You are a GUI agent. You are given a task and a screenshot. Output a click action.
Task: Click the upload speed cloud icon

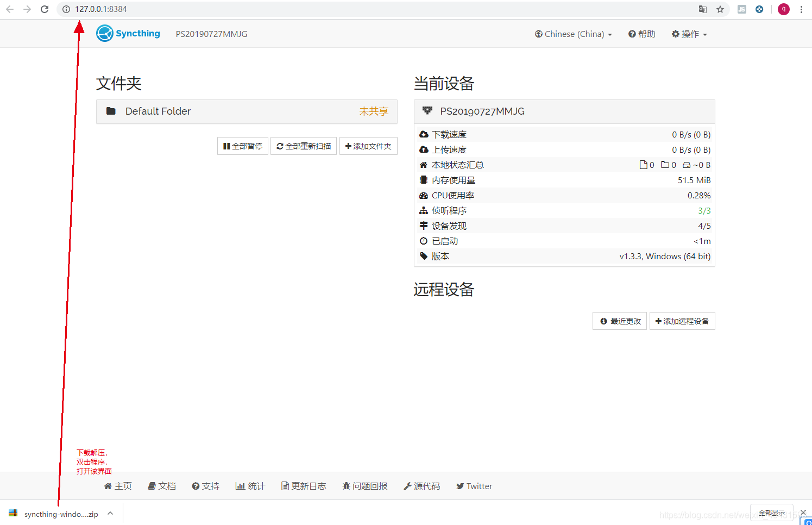424,149
